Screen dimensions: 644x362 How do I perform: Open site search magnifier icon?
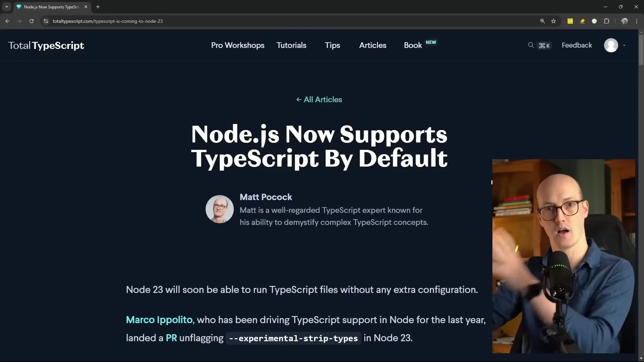pos(531,45)
